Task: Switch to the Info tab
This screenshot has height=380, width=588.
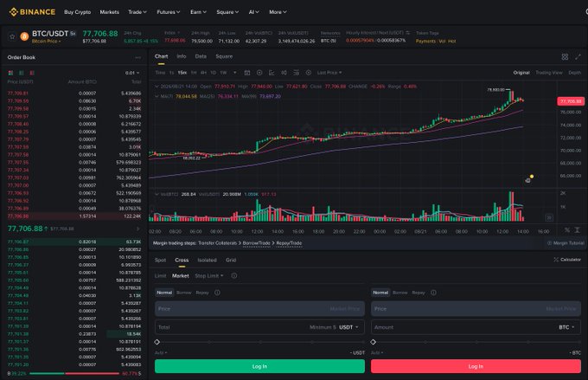Action: click(182, 56)
